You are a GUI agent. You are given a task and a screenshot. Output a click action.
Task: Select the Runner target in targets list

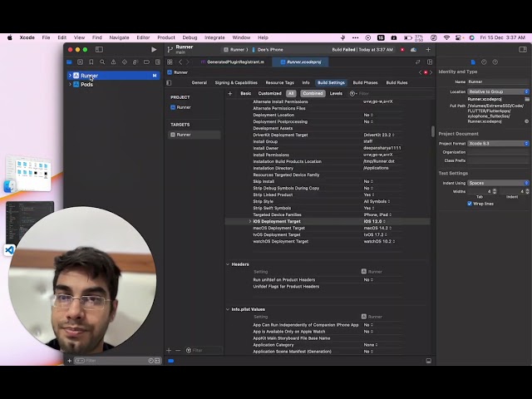point(194,135)
